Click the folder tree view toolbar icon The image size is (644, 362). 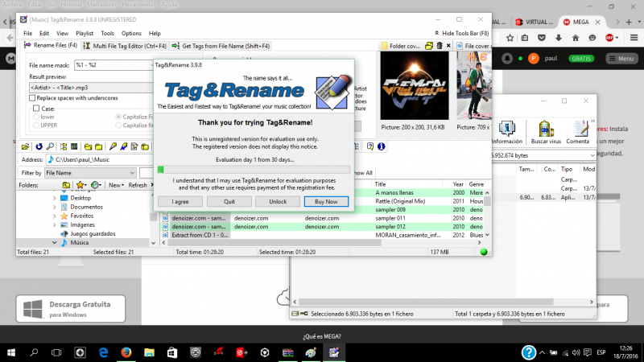[x=64, y=146]
